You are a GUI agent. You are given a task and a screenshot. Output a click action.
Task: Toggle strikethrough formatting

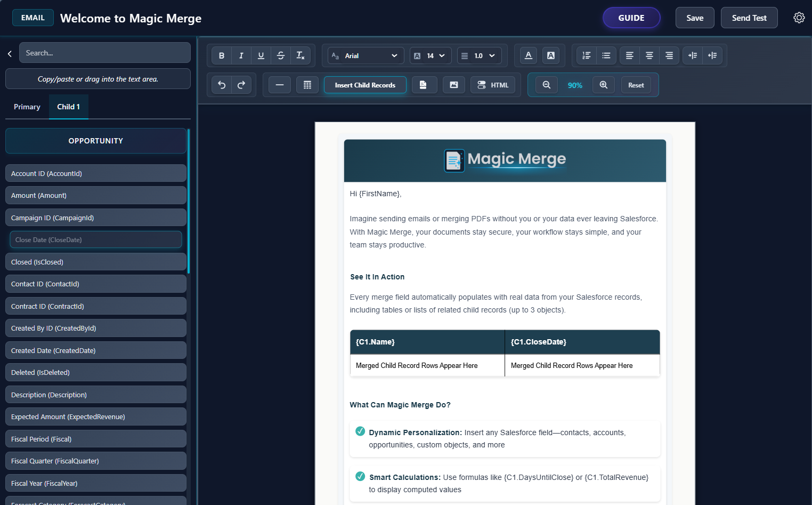tap(281, 55)
